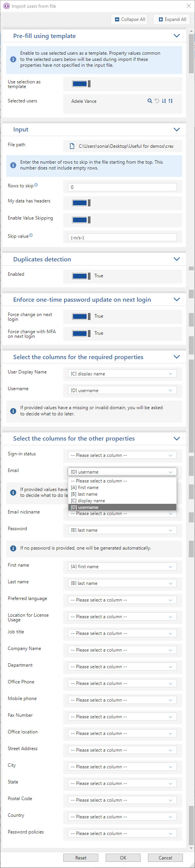Choose [A] first name from the Email list
The width and height of the screenshot is (195, 868).
122,488
